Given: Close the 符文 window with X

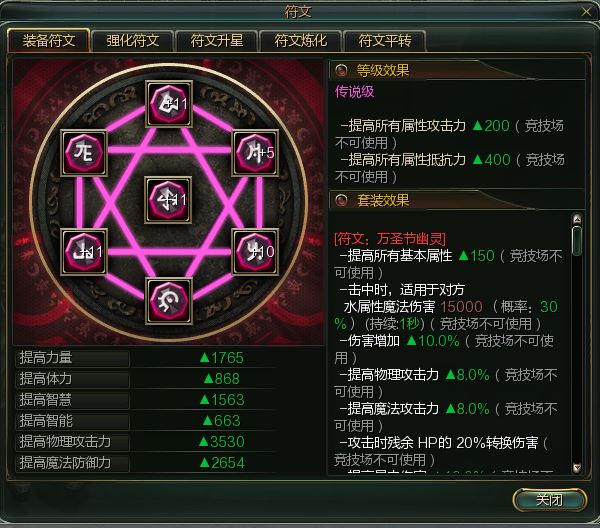Looking at the screenshot, I should pos(586,12).
